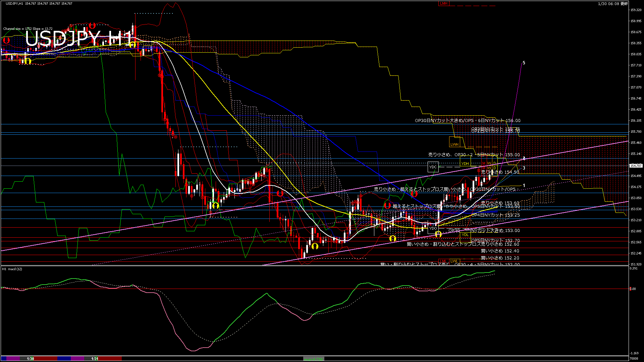Click the 1/30 session bar segment
The height and width of the screenshot is (362, 644).
(31, 359)
